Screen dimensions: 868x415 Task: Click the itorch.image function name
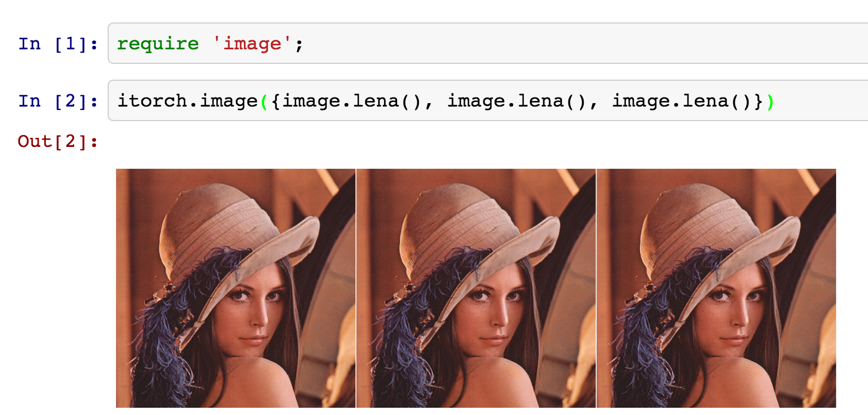click(x=188, y=101)
